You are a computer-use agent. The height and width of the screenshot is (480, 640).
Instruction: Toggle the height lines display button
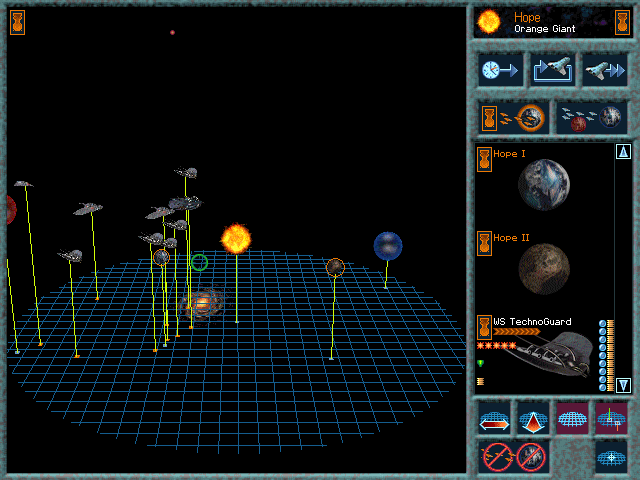pos(611,419)
